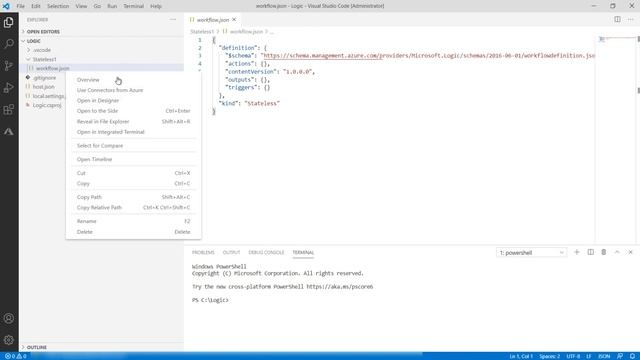This screenshot has height=360, width=640.
Task: Open the Run and Debug view
Action: [9, 87]
